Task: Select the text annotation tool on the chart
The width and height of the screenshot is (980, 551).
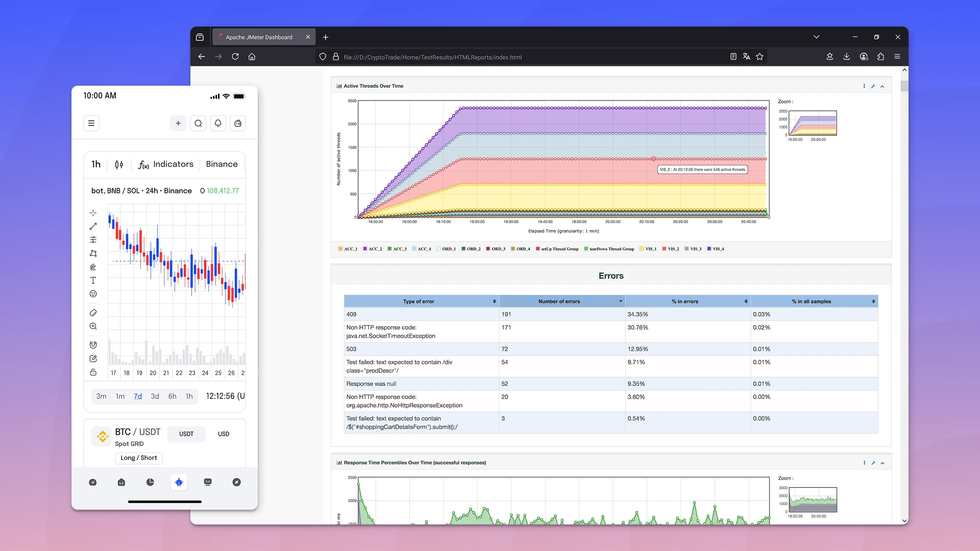Action: [x=93, y=281]
